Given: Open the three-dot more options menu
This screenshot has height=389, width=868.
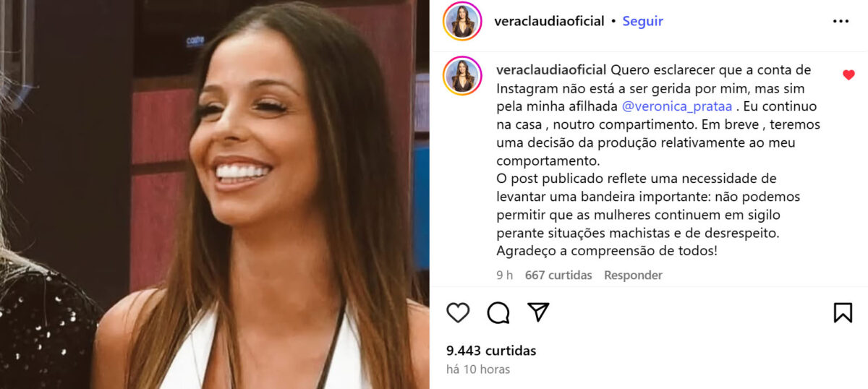Looking at the screenshot, I should pos(841,22).
